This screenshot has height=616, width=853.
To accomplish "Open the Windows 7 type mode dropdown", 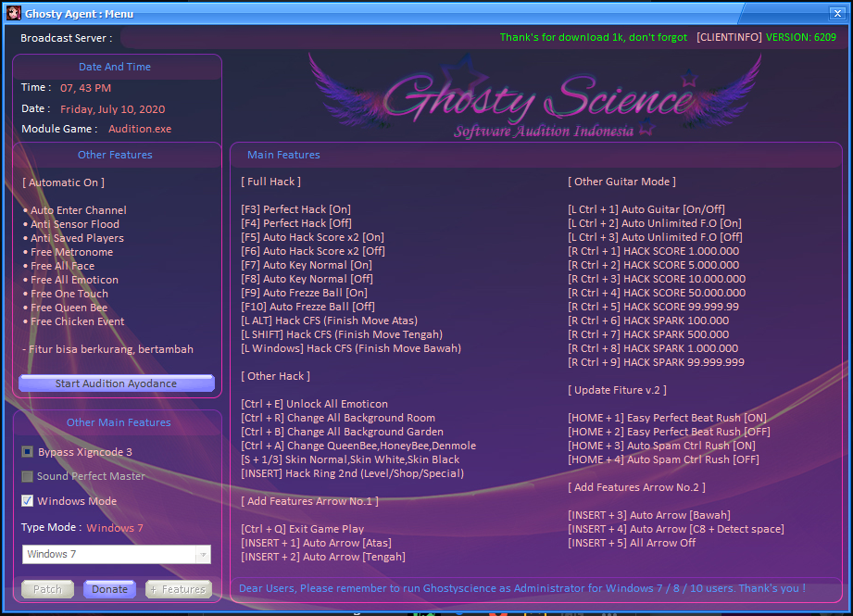I will [203, 555].
